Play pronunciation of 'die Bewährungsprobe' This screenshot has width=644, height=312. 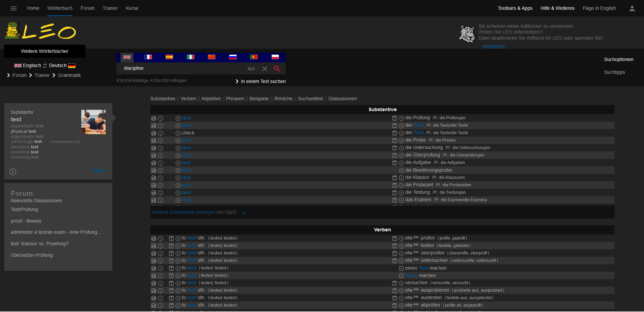[x=401, y=170]
